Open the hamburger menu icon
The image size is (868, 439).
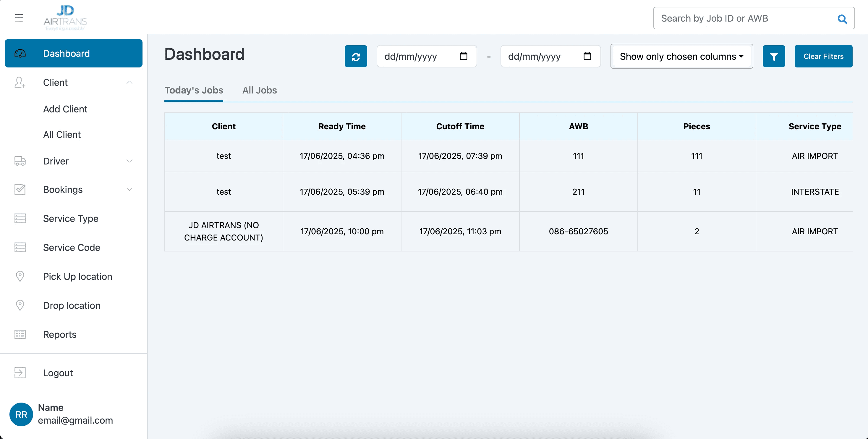coord(19,17)
